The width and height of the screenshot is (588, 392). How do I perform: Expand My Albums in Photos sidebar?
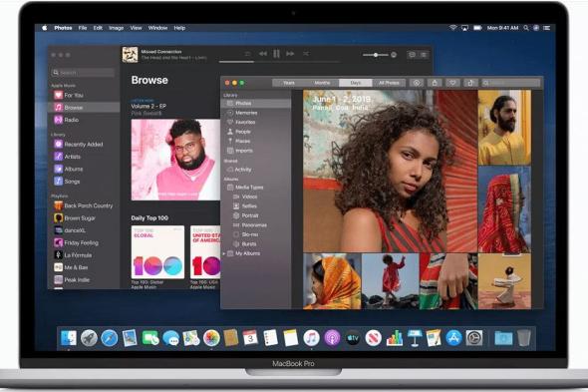coord(224,253)
